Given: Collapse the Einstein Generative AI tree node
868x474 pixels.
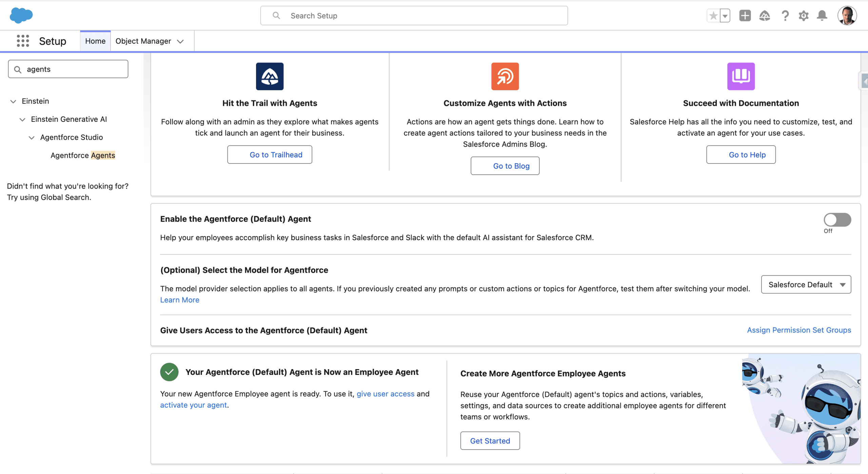Looking at the screenshot, I should click(x=22, y=119).
